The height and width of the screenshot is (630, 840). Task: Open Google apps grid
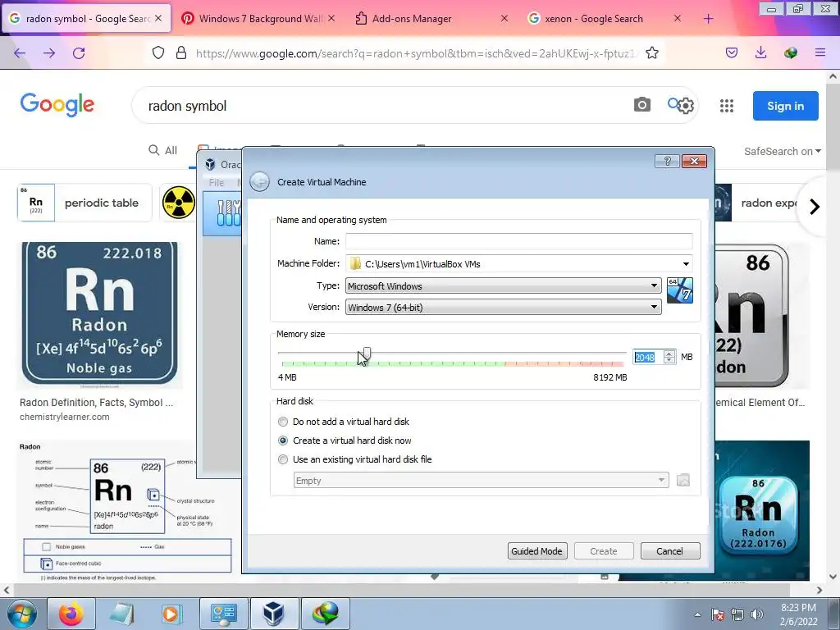coord(727,106)
